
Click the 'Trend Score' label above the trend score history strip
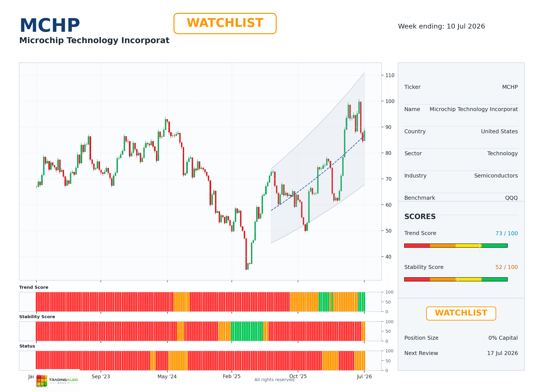coord(34,287)
